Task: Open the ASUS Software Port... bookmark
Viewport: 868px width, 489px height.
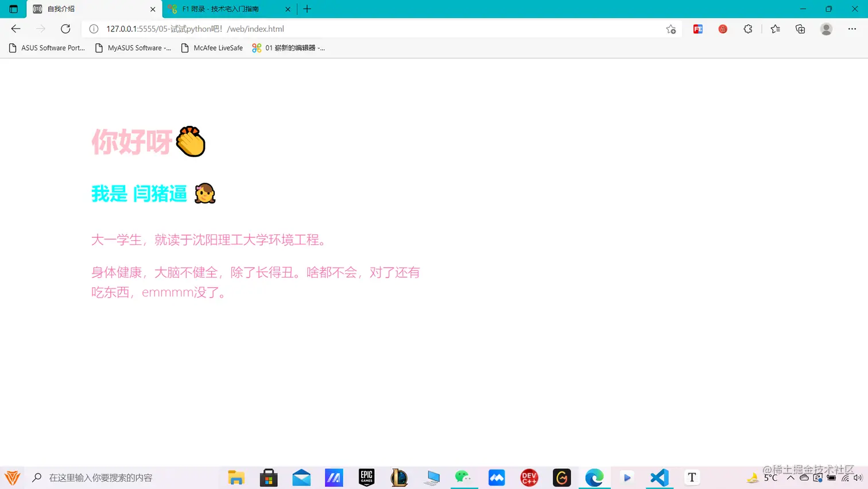Action: point(47,48)
